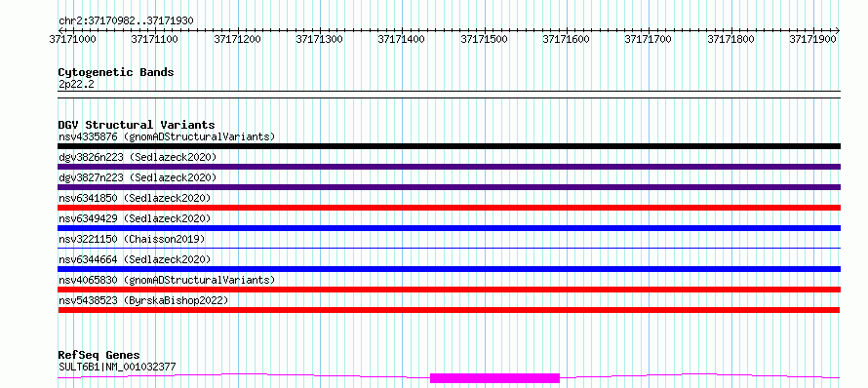Click the nsv4335876 (gnomADStructuralVariants) label
Screen dimensions: 868x388
coord(167,136)
